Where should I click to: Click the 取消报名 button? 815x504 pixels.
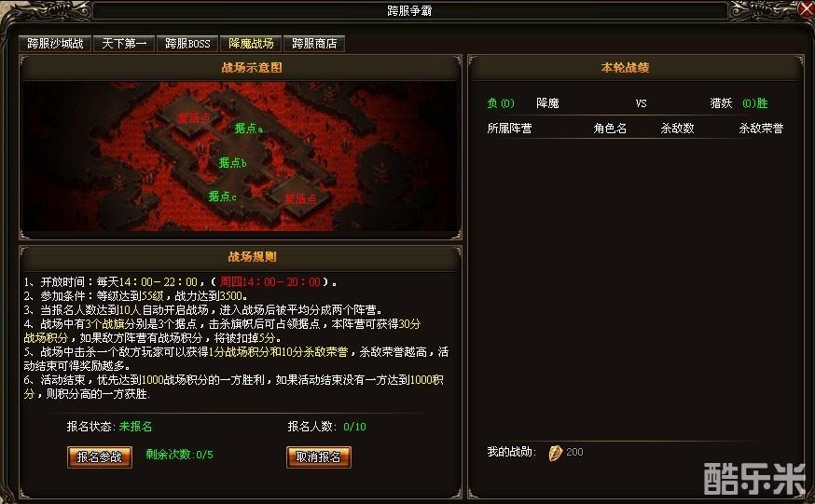pos(318,457)
